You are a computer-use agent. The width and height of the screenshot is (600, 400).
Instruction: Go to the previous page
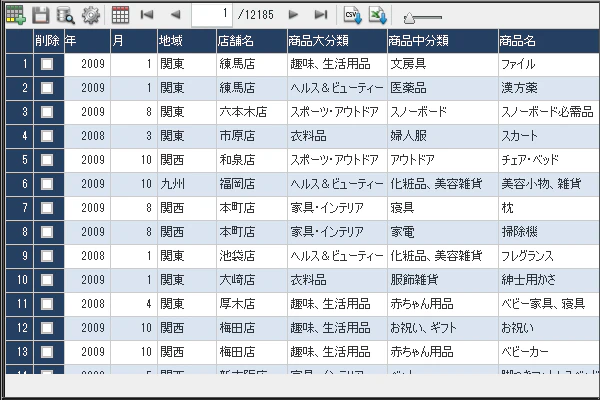pos(176,15)
